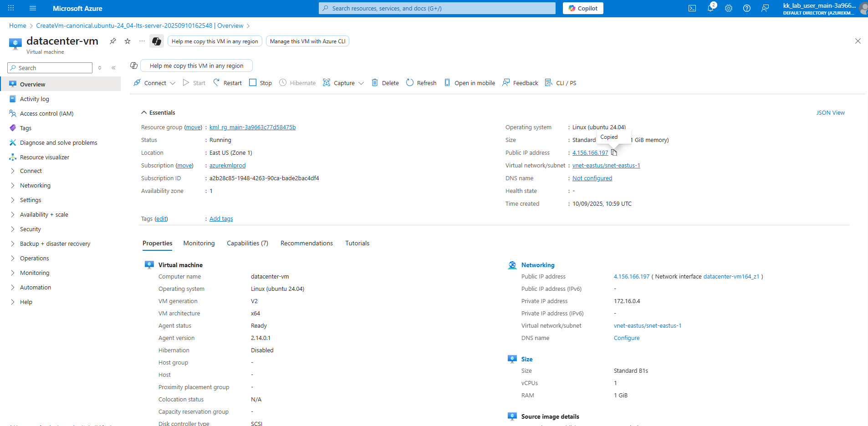Delete the virtual machine
This screenshot has height=426, width=868.
pos(385,83)
